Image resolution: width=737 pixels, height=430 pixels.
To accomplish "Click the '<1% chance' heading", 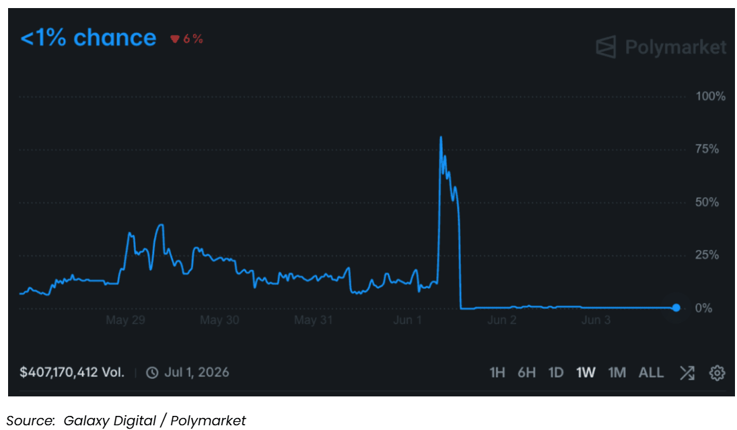I will tap(88, 38).
